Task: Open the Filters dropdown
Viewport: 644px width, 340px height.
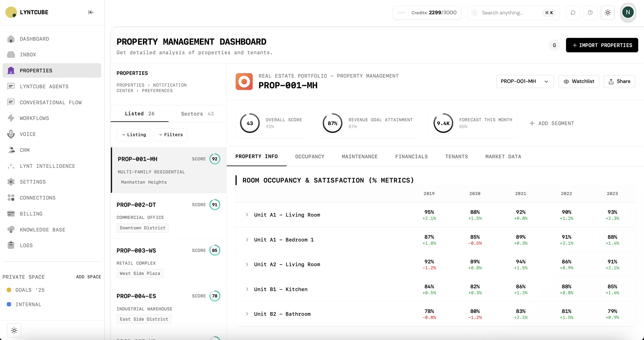Action: 171,134
